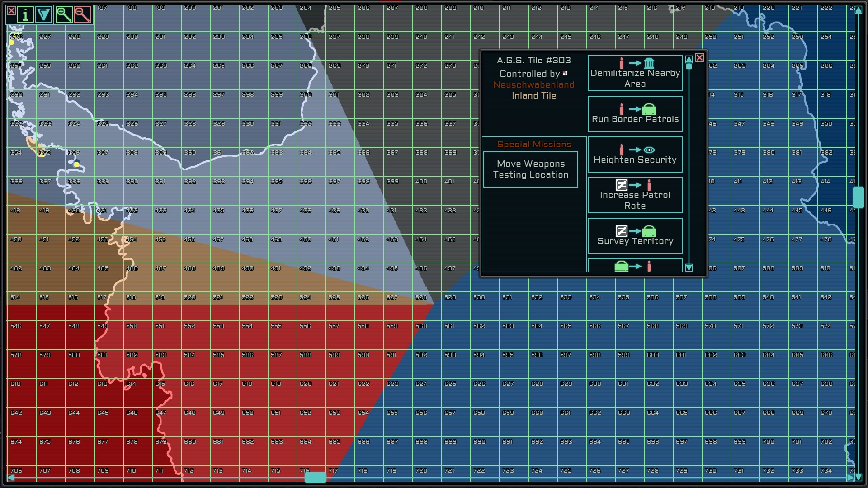Click the horizontal map scrollbar thumb
The width and height of the screenshot is (868, 488).
(315, 478)
